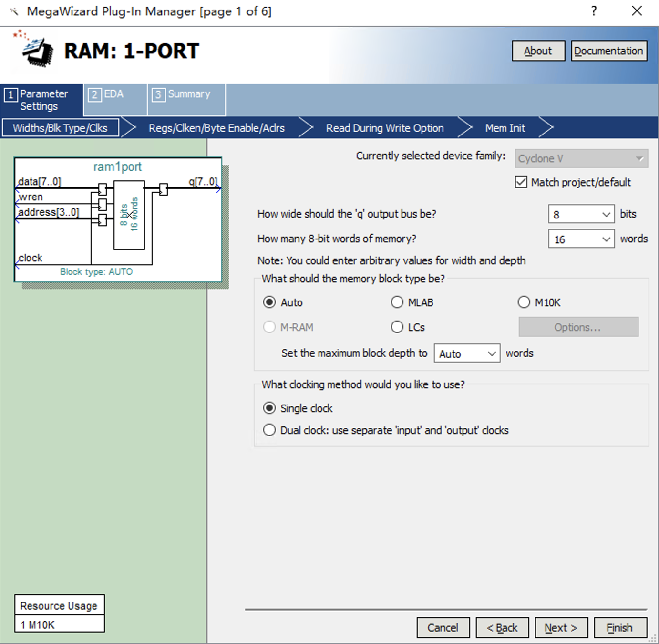Click the Cancel button
Viewport: 659px width, 644px height.
click(x=443, y=628)
